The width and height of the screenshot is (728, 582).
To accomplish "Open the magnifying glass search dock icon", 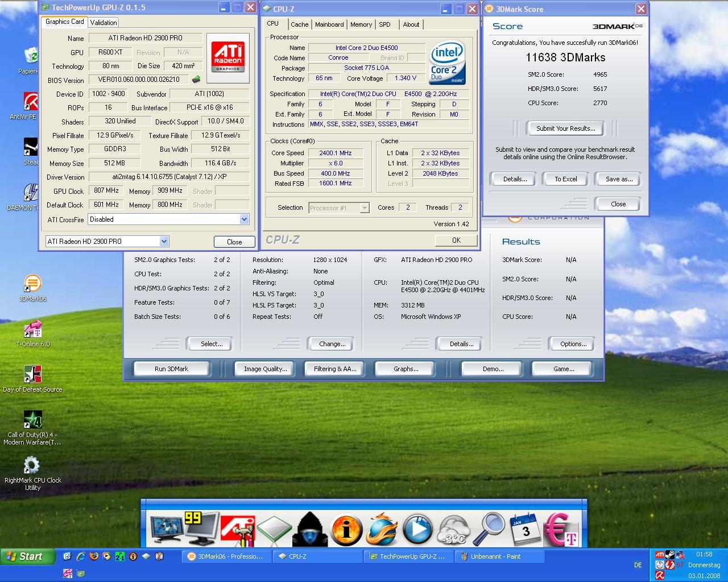I will pyautogui.click(x=489, y=529).
